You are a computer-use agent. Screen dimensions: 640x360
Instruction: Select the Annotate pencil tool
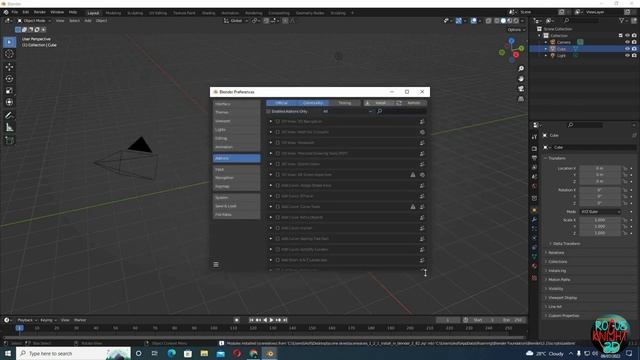(x=9, y=116)
